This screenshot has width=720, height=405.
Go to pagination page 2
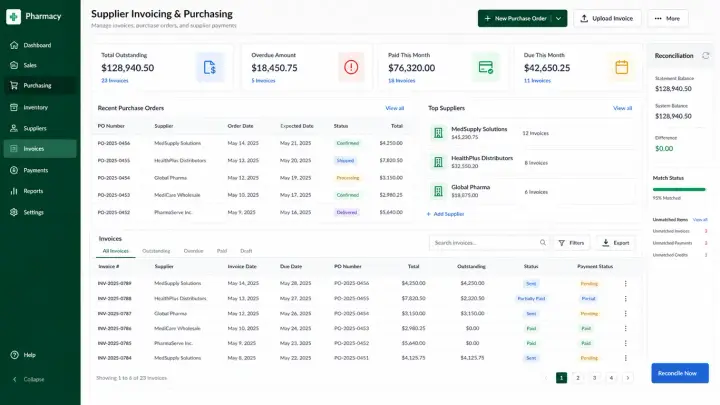pyautogui.click(x=578, y=378)
